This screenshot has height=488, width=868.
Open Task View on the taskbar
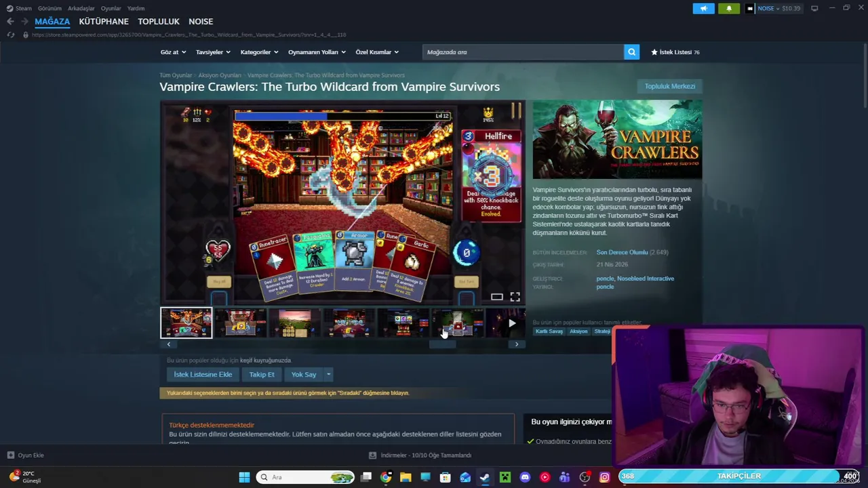(366, 477)
